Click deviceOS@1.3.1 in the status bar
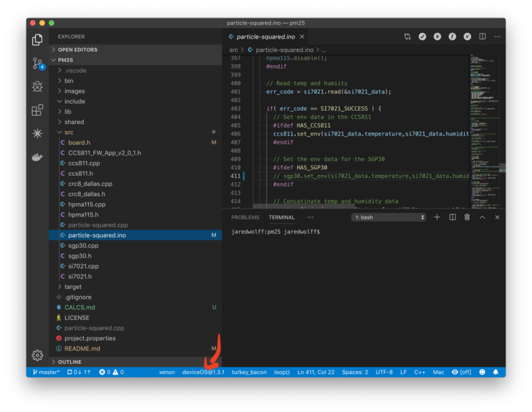The width and height of the screenshot is (532, 412). [x=203, y=372]
